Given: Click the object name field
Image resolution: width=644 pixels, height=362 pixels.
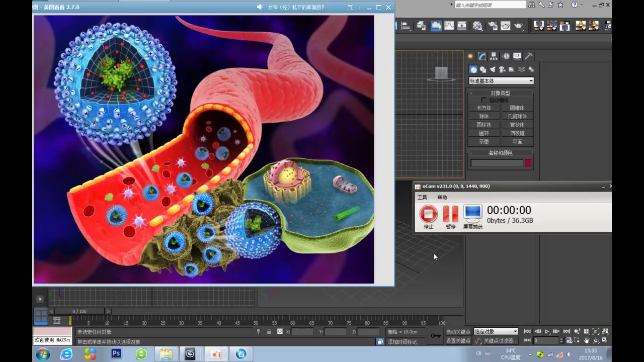Looking at the screenshot, I should click(497, 163).
